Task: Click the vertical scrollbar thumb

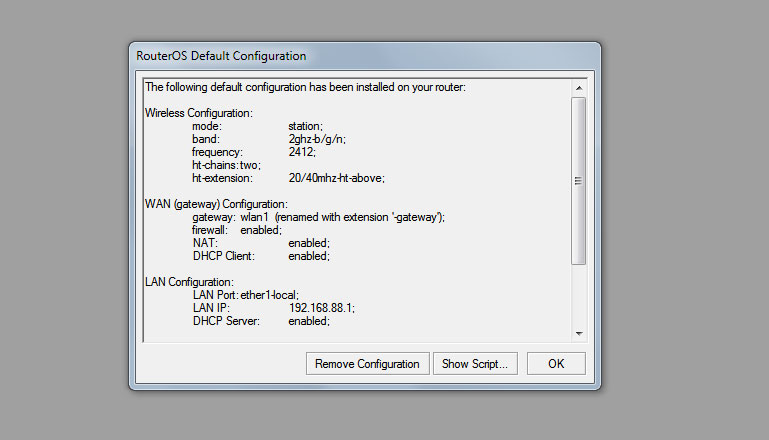Action: 578,180
